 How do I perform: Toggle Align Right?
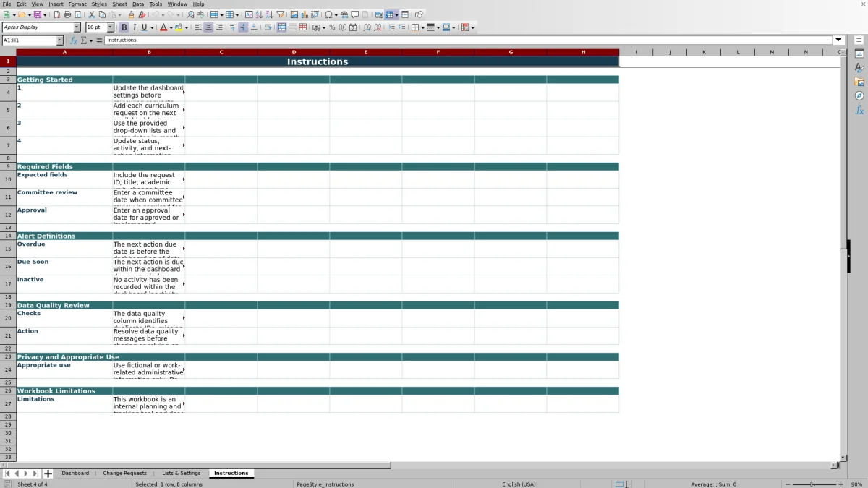pyautogui.click(x=219, y=27)
